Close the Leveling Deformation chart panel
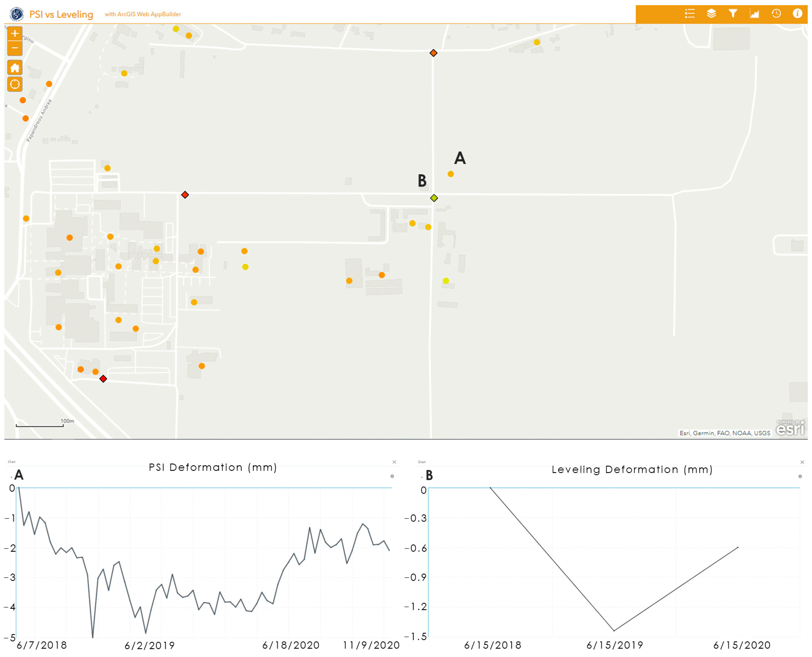The height and width of the screenshot is (657, 812). coord(802,462)
